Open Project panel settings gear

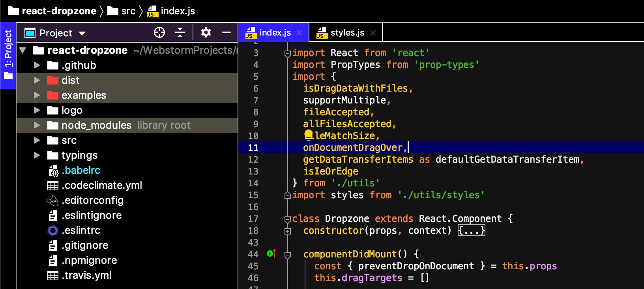point(206,32)
